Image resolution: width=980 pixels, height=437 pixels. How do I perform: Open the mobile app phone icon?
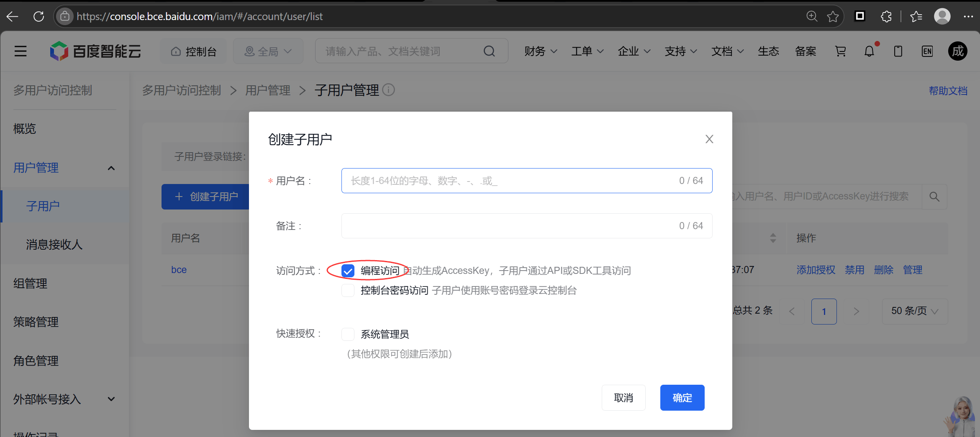pyautogui.click(x=898, y=51)
